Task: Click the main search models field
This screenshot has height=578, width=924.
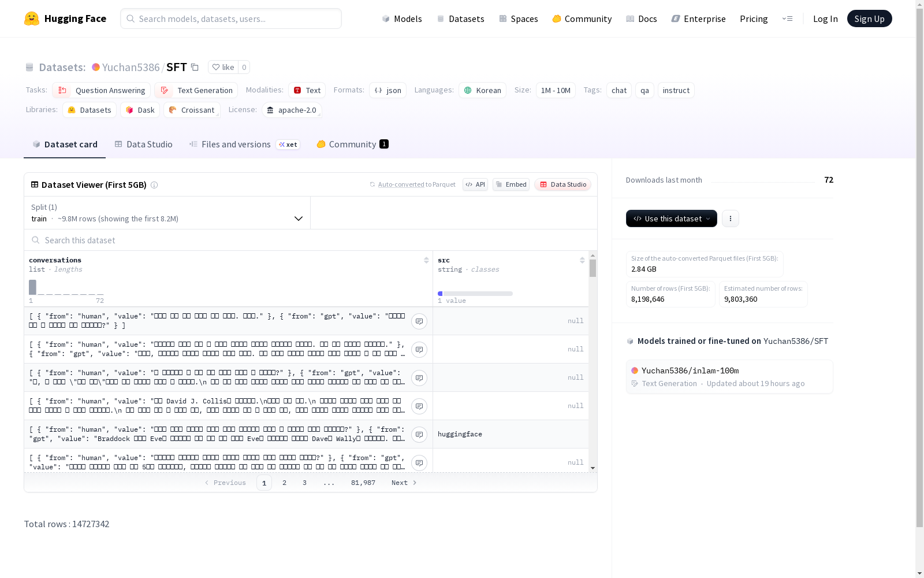Action: tap(231, 18)
